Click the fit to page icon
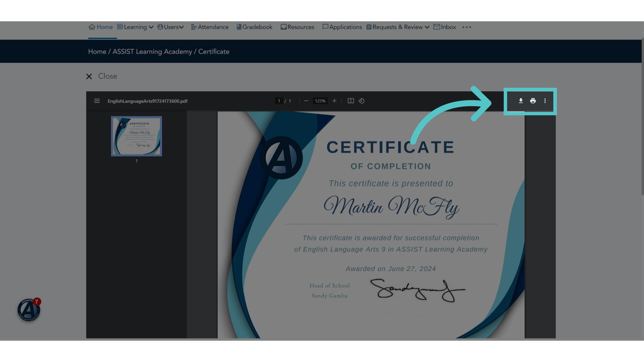Viewport: 644px width, 362px height. click(351, 101)
